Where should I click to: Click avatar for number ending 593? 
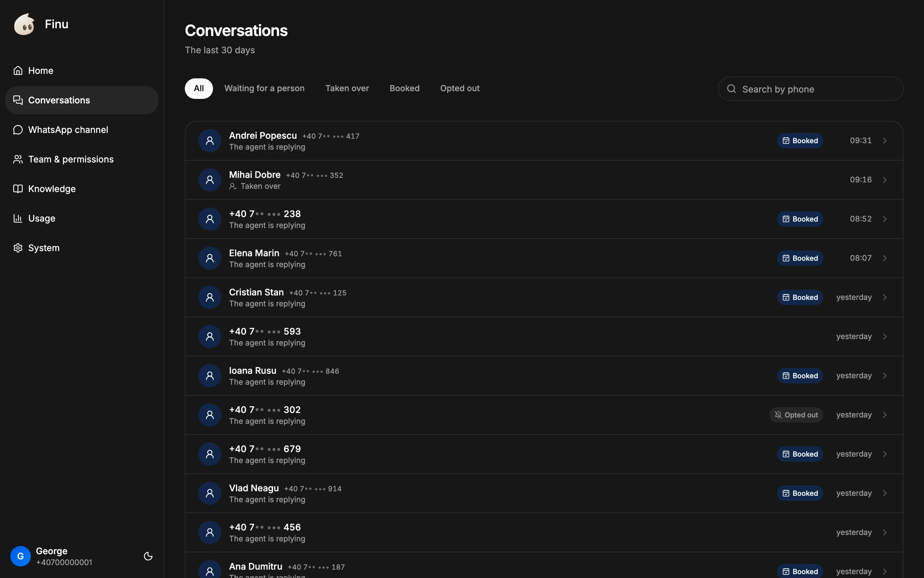click(210, 337)
